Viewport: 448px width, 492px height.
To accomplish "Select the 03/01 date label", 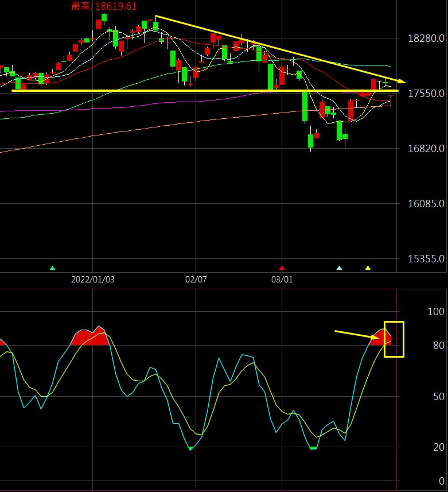I will (x=282, y=279).
